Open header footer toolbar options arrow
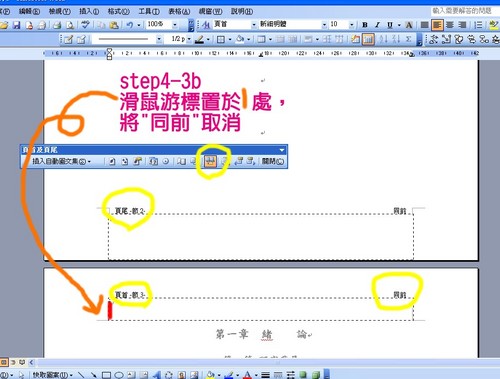The image size is (500, 379). point(282,150)
